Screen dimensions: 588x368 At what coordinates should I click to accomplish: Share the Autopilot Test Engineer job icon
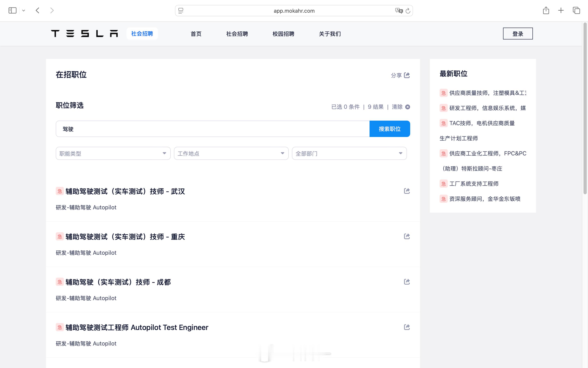[407, 327]
